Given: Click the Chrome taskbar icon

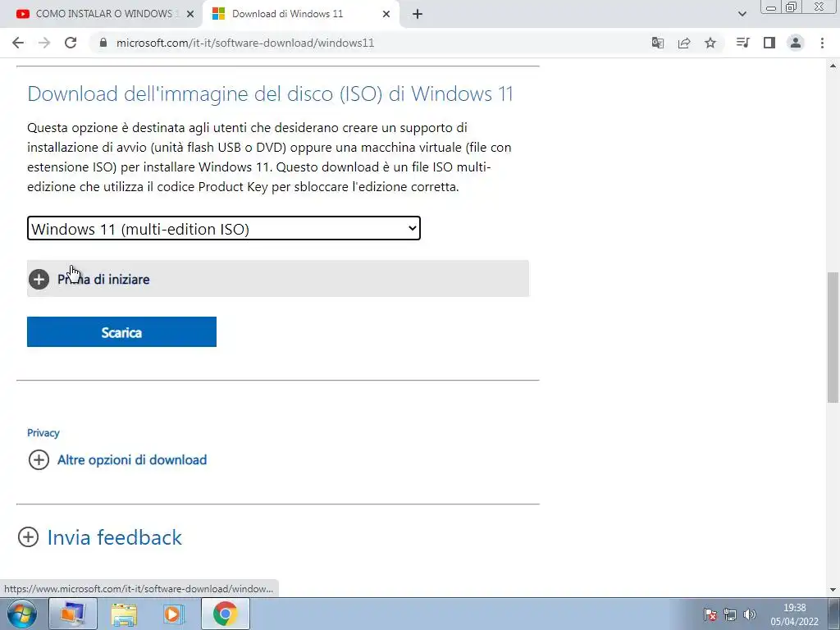Looking at the screenshot, I should point(225,614).
